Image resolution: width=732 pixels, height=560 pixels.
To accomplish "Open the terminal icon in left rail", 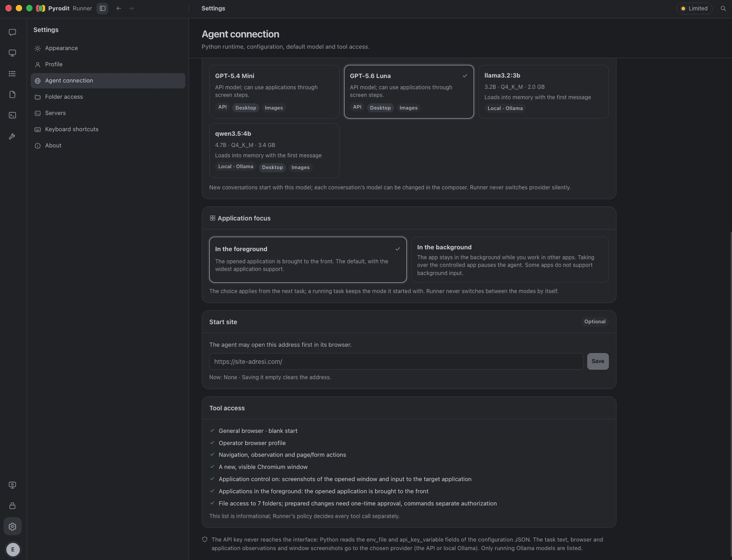I will tap(13, 115).
